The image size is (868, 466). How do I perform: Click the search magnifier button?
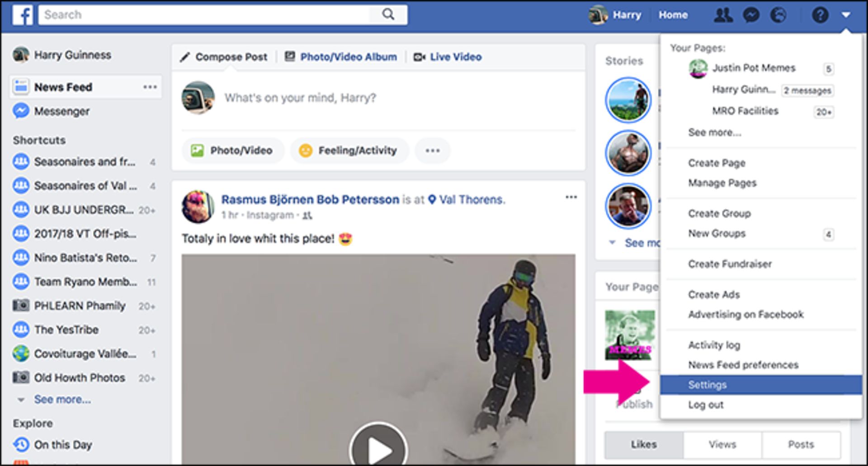coord(388,14)
